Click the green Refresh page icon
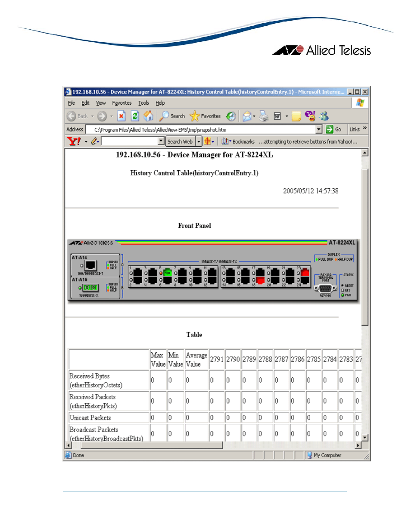Image resolution: width=411 pixels, height=532 pixels. click(135, 116)
